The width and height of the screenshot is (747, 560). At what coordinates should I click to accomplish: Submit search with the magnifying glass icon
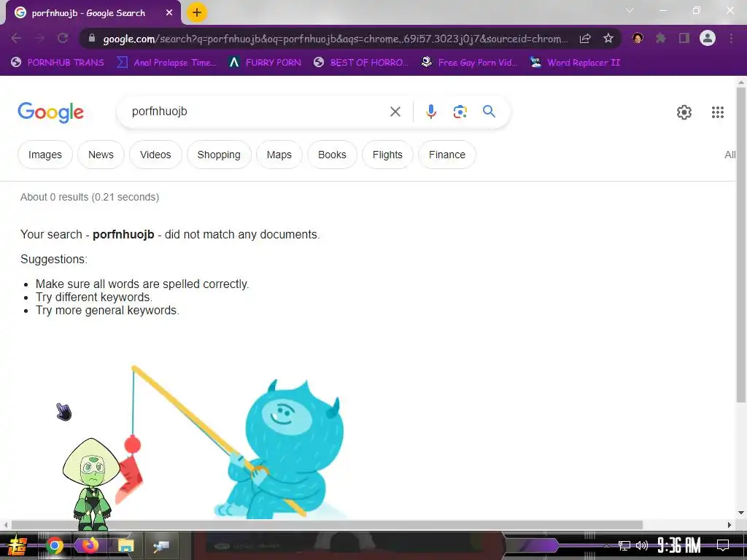pyautogui.click(x=489, y=112)
